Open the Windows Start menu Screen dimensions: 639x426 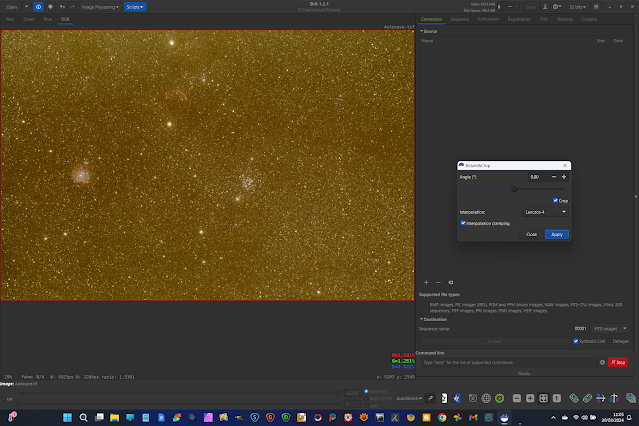pyautogui.click(x=65, y=416)
